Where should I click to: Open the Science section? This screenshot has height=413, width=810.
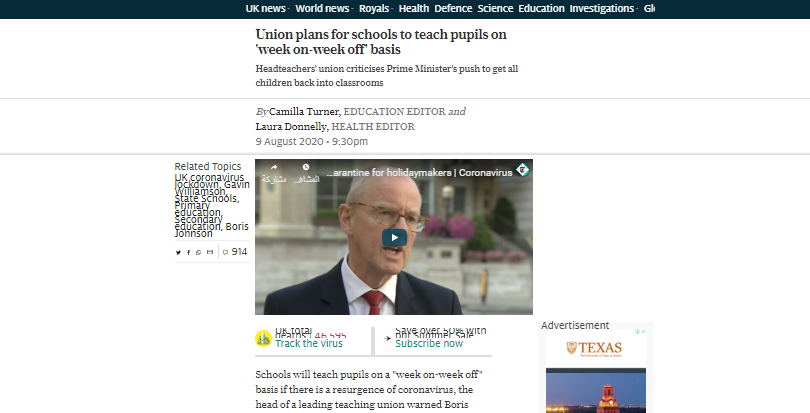click(x=495, y=8)
